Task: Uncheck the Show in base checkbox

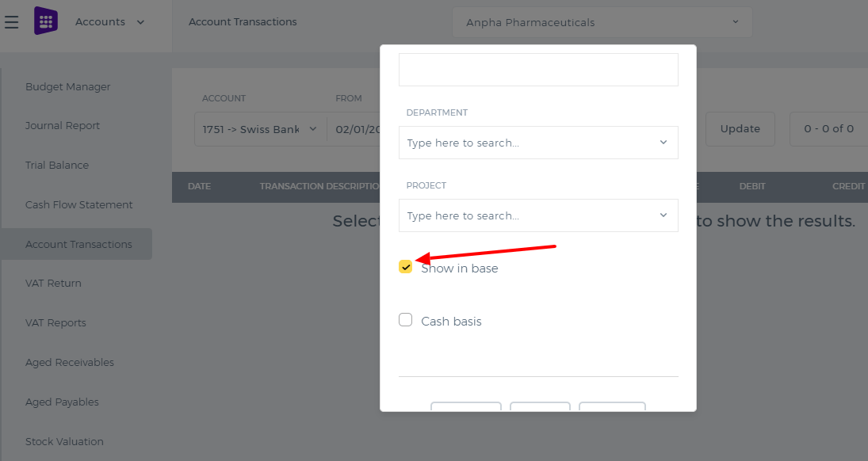Action: 405,267
